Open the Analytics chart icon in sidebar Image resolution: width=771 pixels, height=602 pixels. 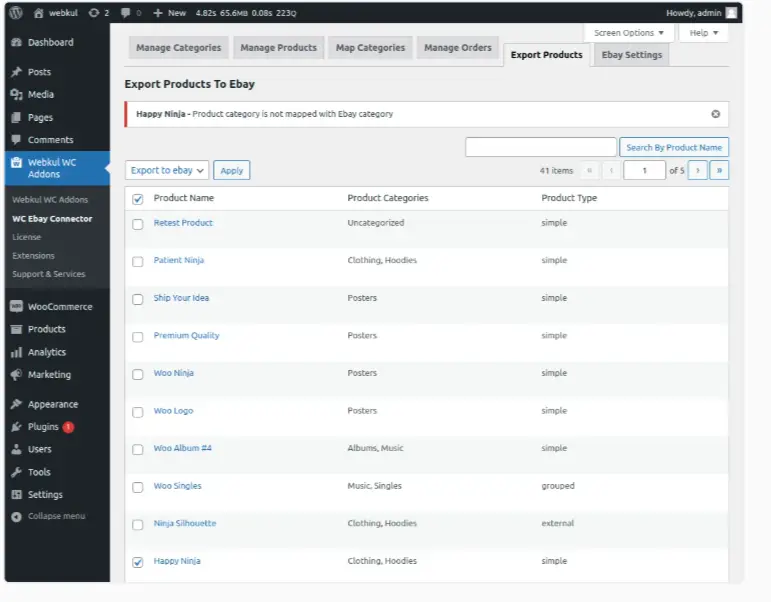pyautogui.click(x=16, y=352)
